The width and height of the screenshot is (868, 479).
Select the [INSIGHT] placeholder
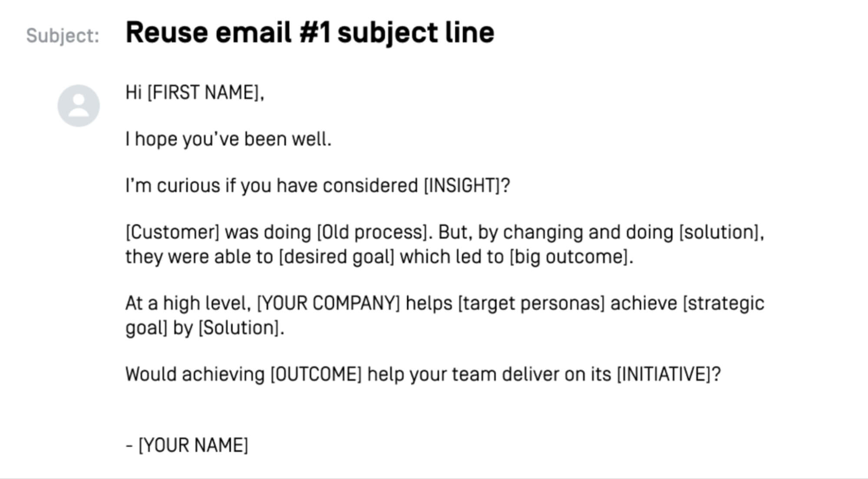[x=462, y=186]
